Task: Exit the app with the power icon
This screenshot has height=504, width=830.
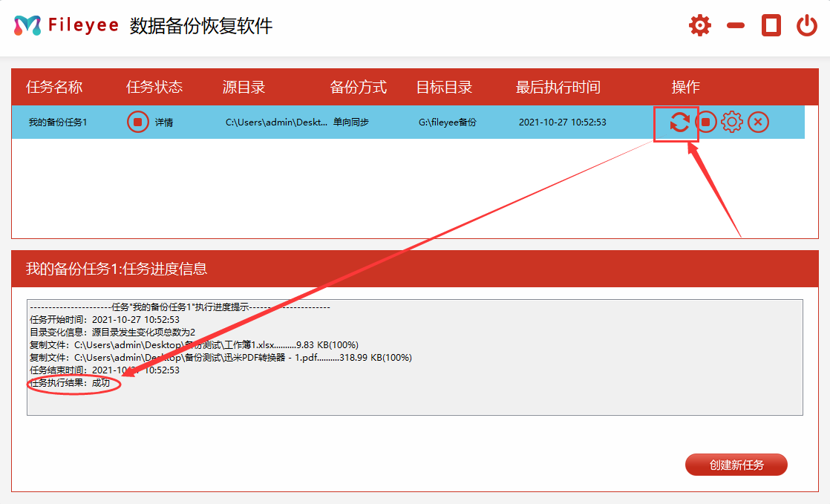Action: 807,26
